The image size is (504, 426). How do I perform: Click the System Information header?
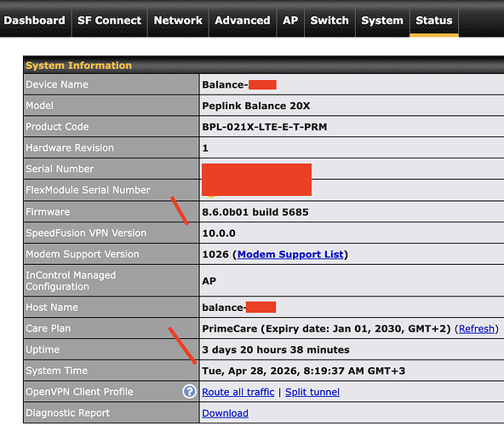78,66
